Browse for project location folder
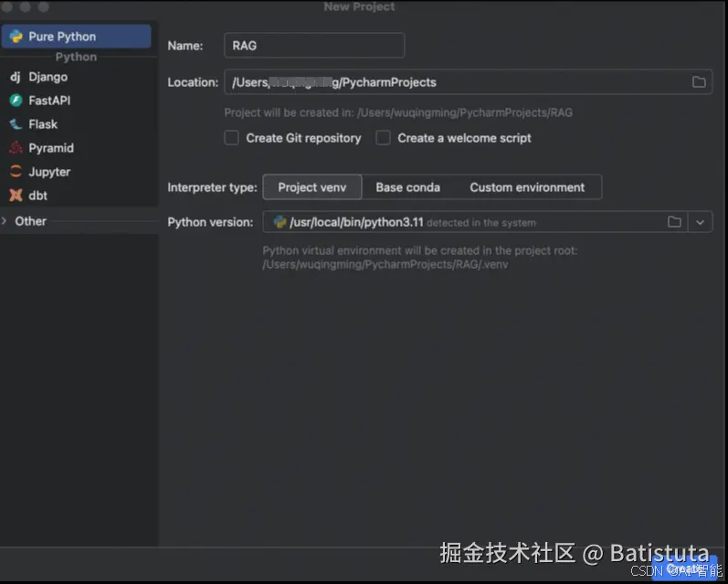The image size is (728, 584). [x=699, y=82]
